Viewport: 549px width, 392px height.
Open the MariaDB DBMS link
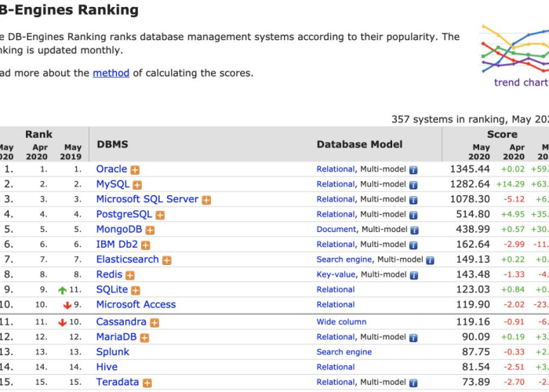click(116, 336)
